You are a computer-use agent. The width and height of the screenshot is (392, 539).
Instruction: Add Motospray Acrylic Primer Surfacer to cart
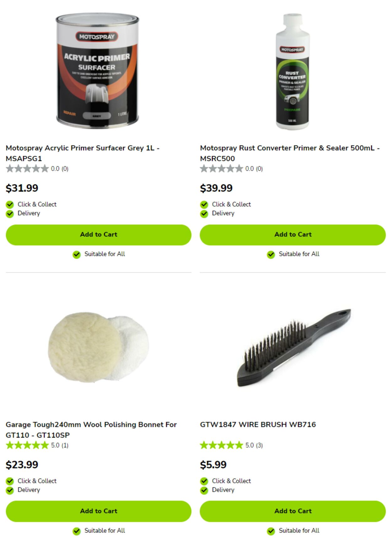point(98,235)
